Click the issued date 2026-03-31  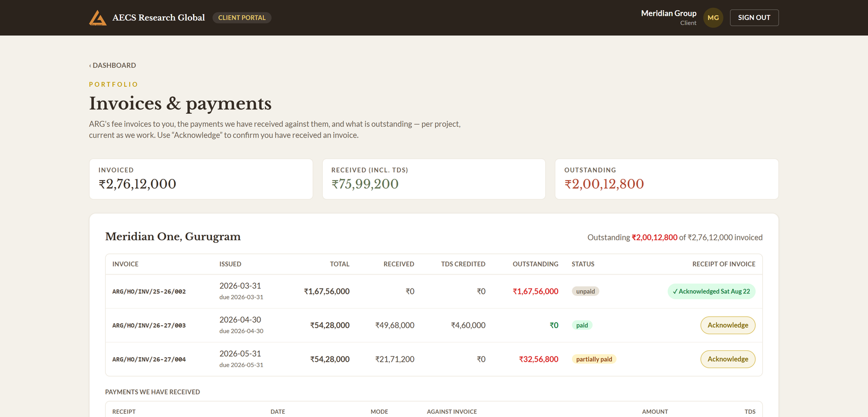pos(240,286)
